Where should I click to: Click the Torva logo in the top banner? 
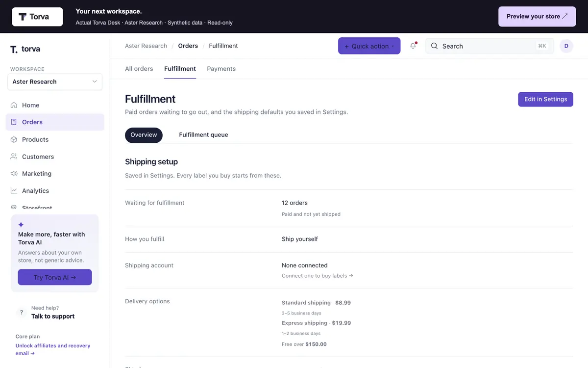click(37, 17)
